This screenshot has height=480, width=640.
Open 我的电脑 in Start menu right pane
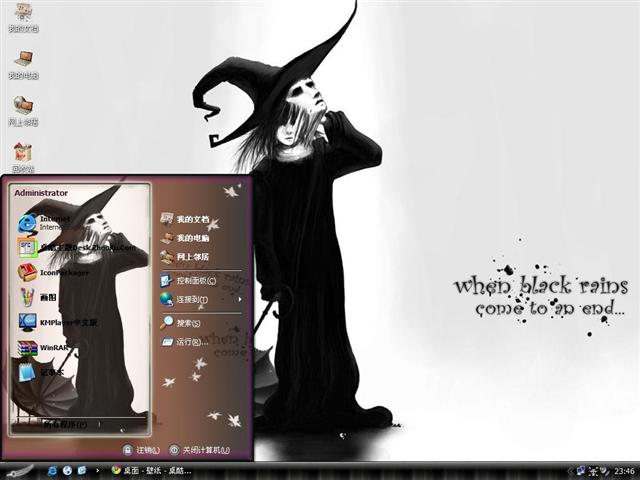coord(184,238)
